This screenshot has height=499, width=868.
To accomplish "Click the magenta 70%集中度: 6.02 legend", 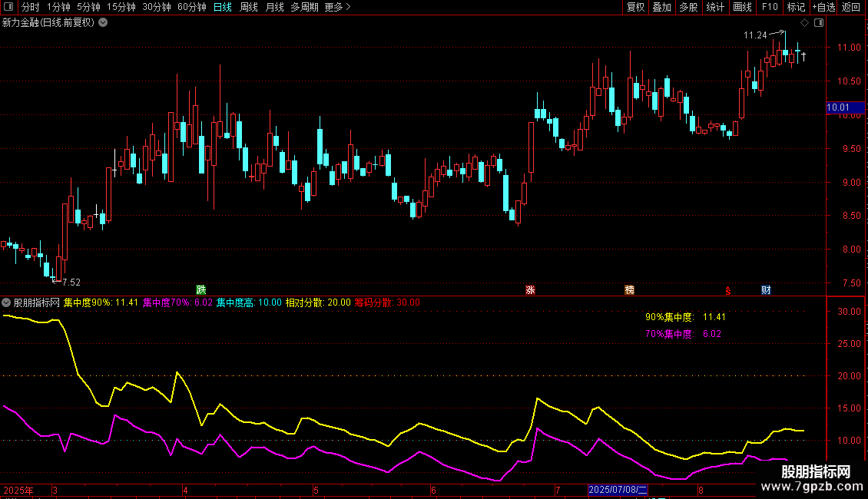I will click(x=683, y=334).
